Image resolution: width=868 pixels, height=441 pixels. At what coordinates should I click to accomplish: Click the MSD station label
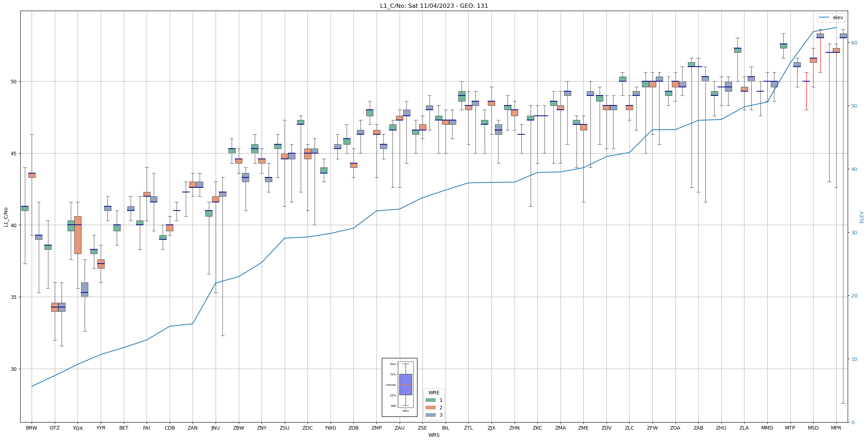point(813,428)
